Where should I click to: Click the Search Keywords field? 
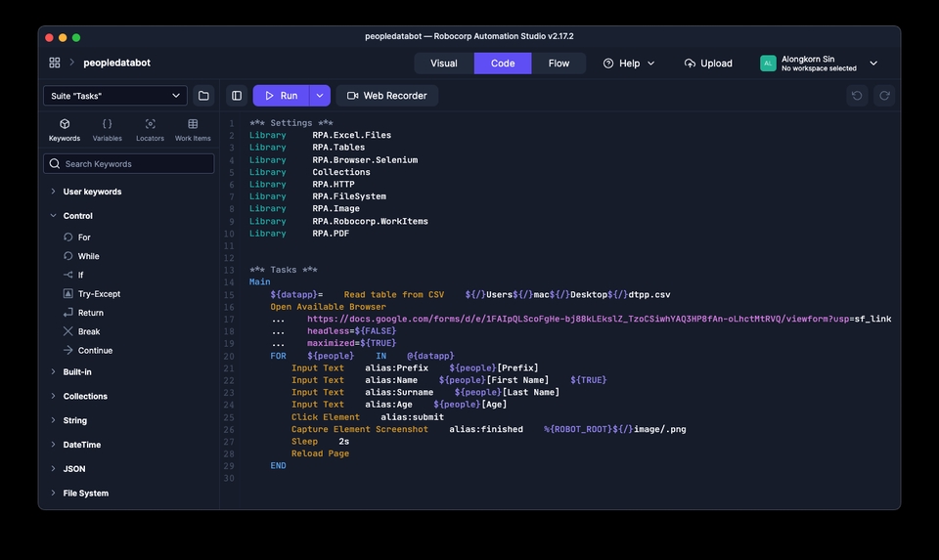(x=129, y=164)
